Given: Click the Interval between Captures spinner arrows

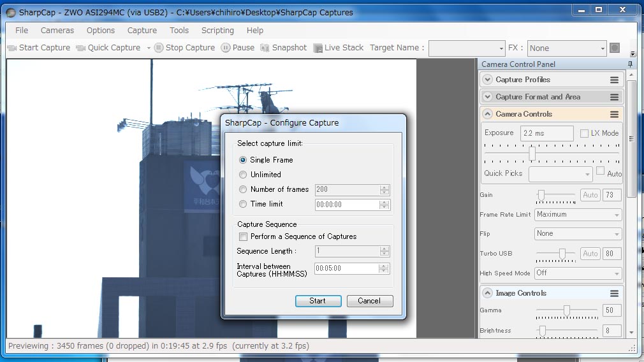Looking at the screenshot, I should [x=384, y=268].
